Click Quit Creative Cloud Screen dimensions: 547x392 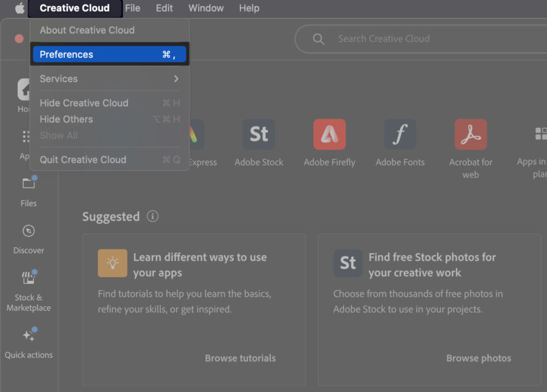[83, 160]
